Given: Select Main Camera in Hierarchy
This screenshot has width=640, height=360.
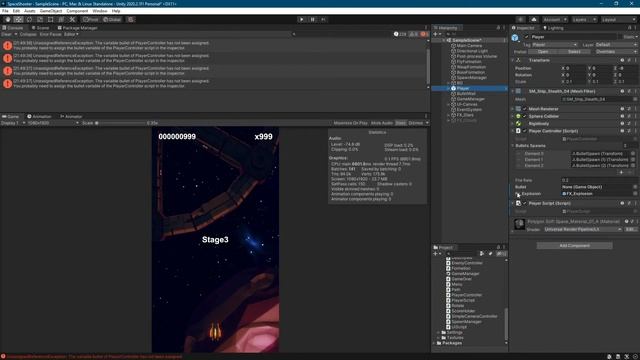Looking at the screenshot, I should point(469,46).
